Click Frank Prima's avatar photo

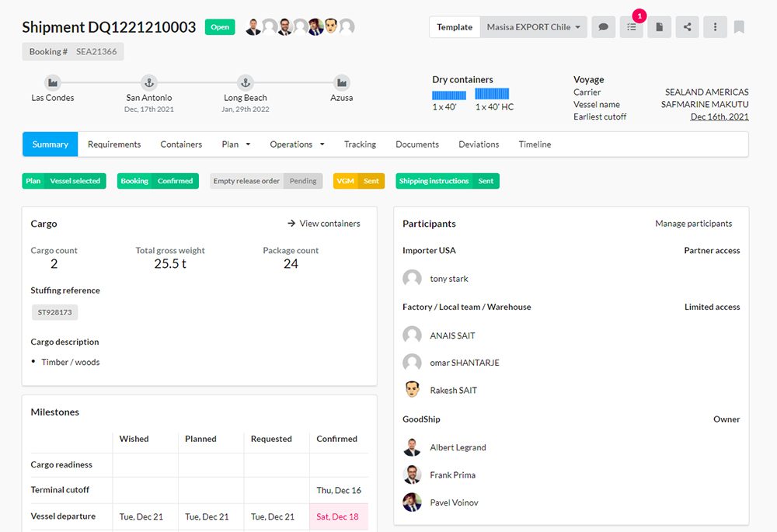pos(412,475)
